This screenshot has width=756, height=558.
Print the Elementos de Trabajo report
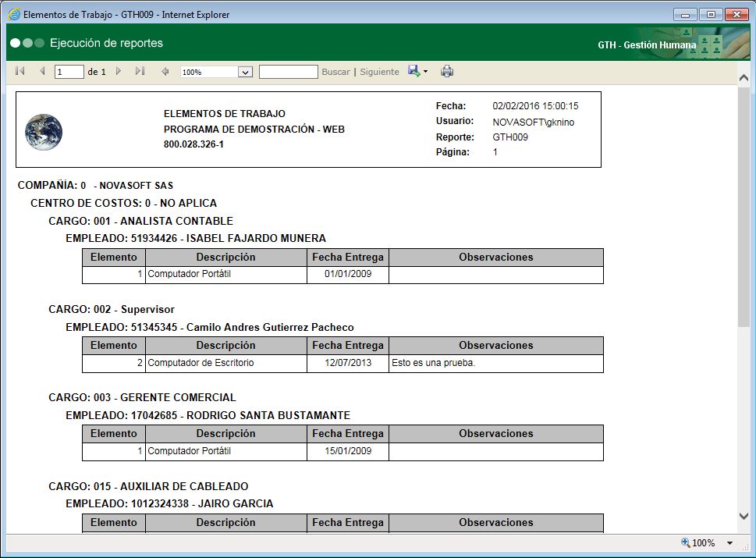pyautogui.click(x=447, y=71)
